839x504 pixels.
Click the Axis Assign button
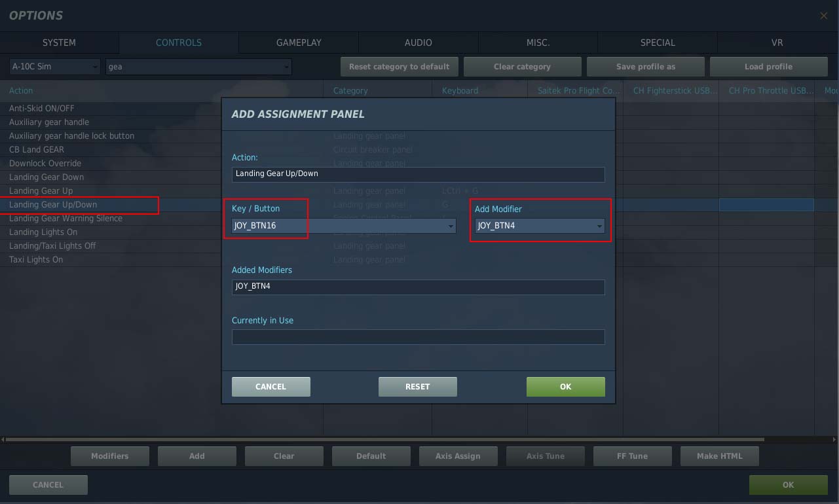[458, 456]
